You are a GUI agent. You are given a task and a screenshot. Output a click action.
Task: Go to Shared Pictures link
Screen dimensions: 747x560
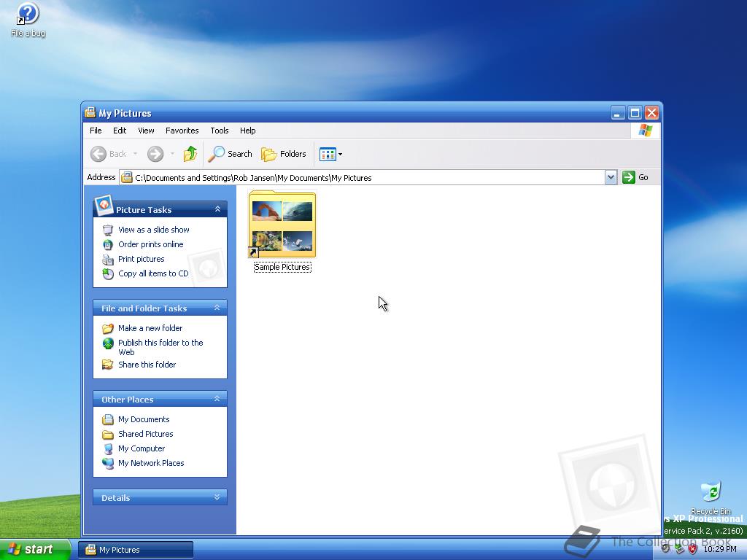[x=146, y=434]
